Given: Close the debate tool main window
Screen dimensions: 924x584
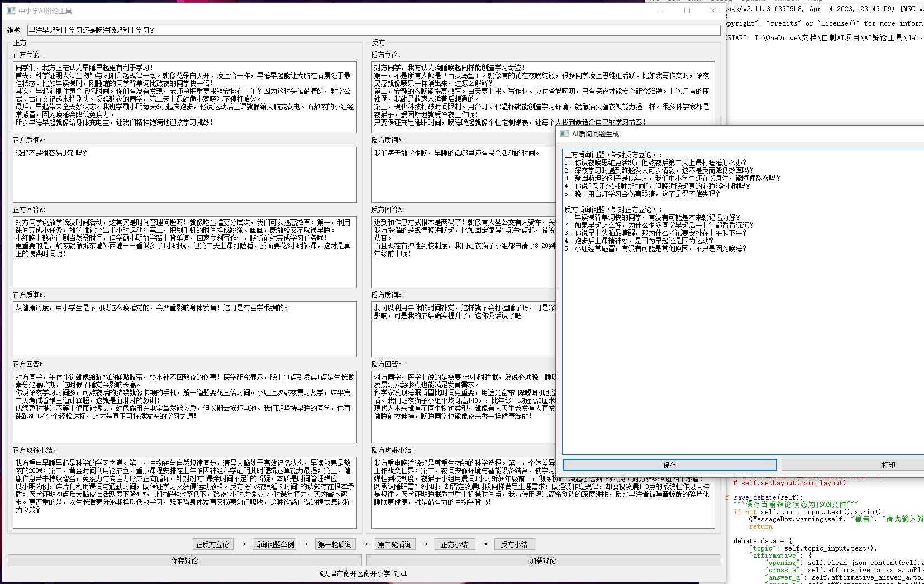Looking at the screenshot, I should pos(713,11).
